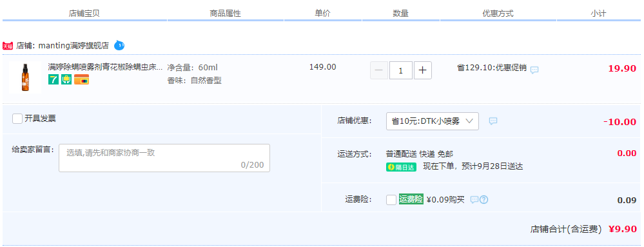This screenshot has height=247, width=644.
Task: Click the 隔日达 next-day delivery badge
Action: 401,167
